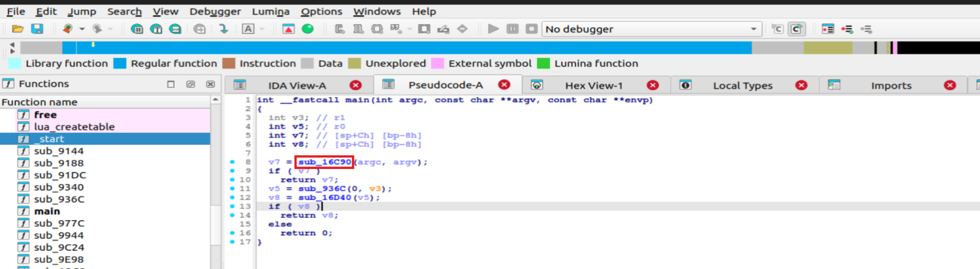This screenshot has height=269, width=980.
Task: Open the Options menu
Action: pyautogui.click(x=322, y=11)
